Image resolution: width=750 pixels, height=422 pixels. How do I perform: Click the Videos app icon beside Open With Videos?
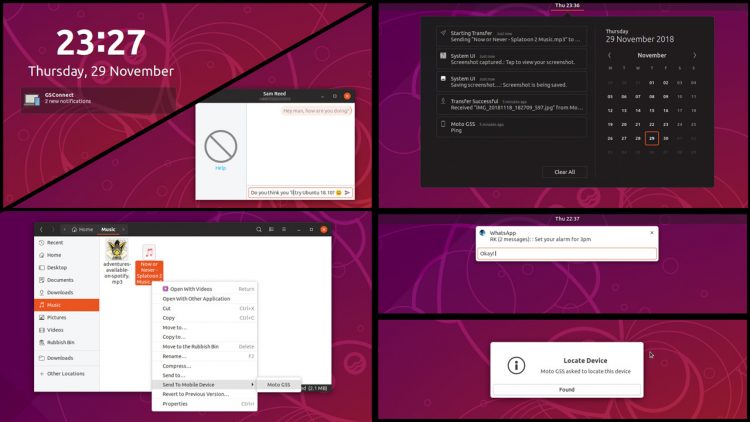(x=165, y=289)
